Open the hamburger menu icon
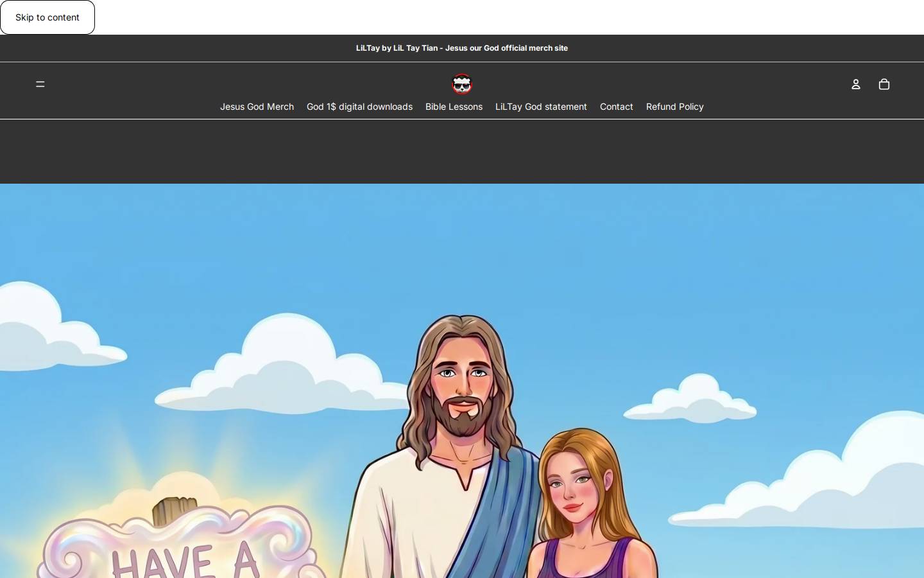This screenshot has width=924, height=578. [x=40, y=84]
